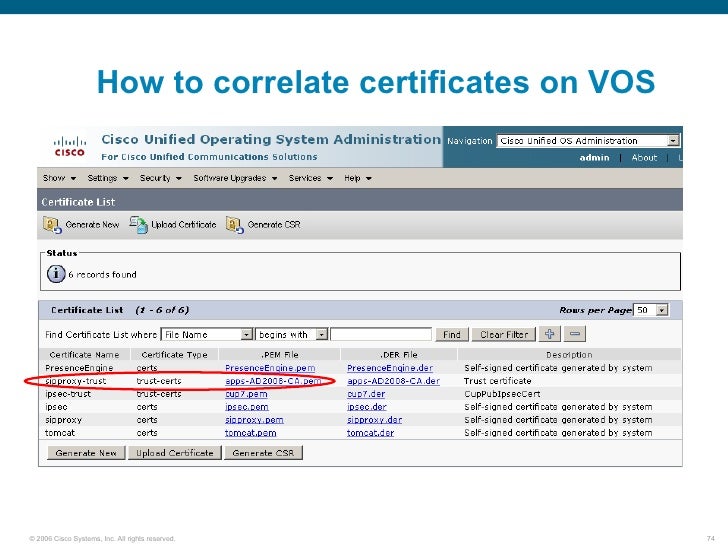Open the Software Upgrades menu

(235, 178)
